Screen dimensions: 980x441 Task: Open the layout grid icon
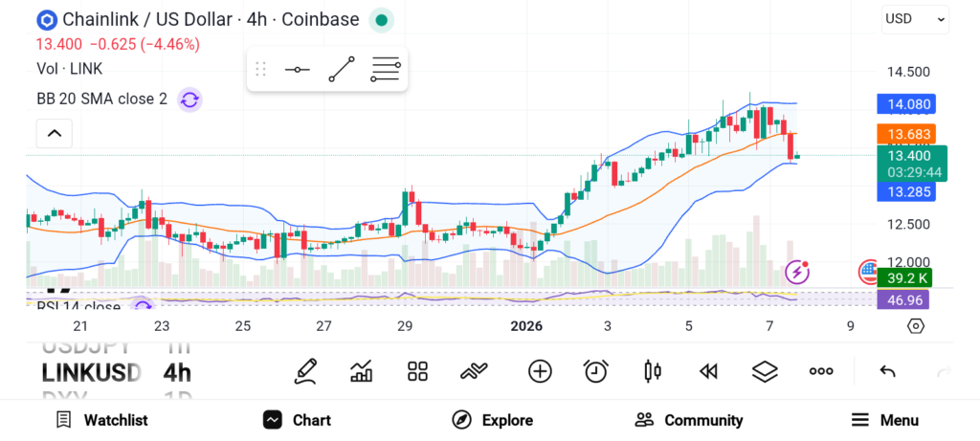417,371
